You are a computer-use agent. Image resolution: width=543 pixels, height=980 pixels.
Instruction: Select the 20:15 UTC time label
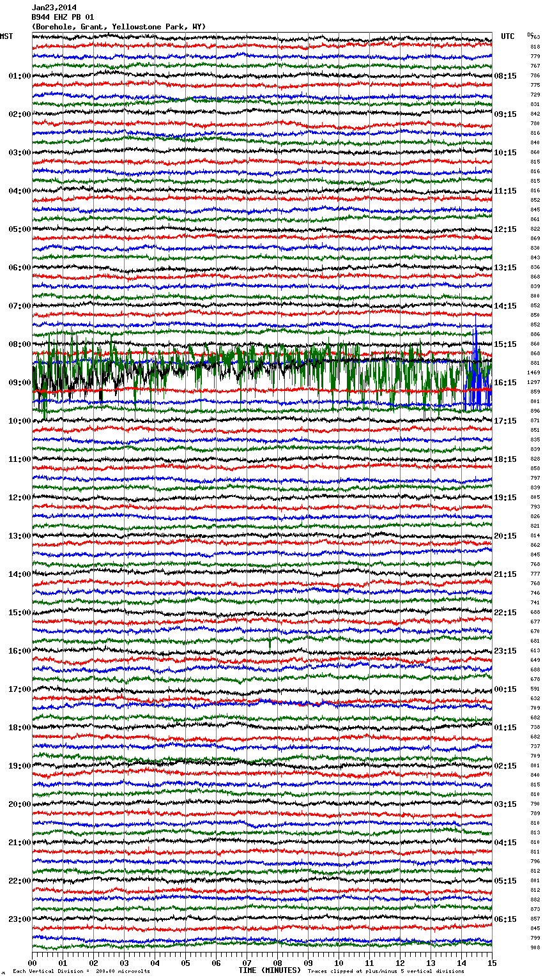[x=505, y=536]
